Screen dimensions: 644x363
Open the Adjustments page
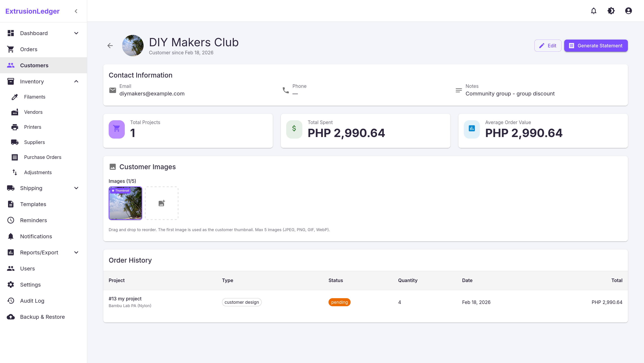click(x=38, y=172)
